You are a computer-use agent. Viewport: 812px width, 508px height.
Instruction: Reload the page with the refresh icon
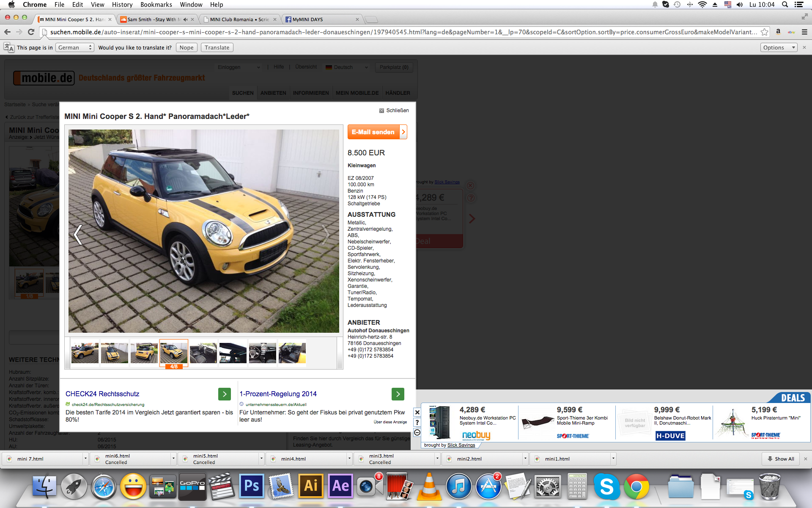[x=31, y=32]
